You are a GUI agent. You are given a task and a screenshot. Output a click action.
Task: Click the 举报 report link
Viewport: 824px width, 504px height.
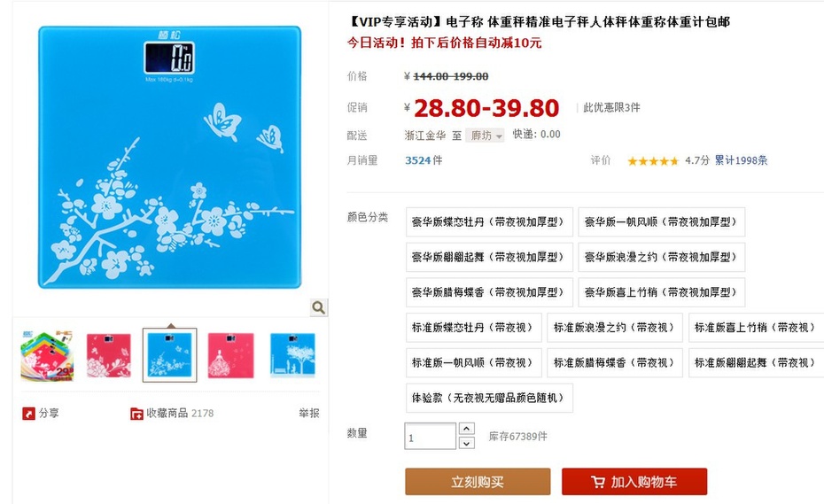coord(309,413)
